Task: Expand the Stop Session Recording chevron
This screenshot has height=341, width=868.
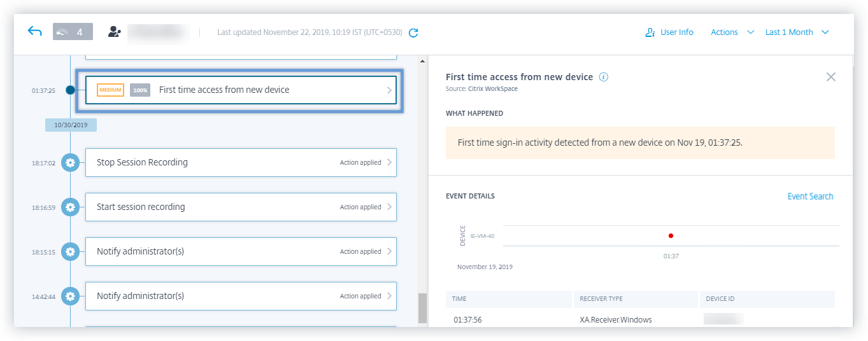Action: 389,162
